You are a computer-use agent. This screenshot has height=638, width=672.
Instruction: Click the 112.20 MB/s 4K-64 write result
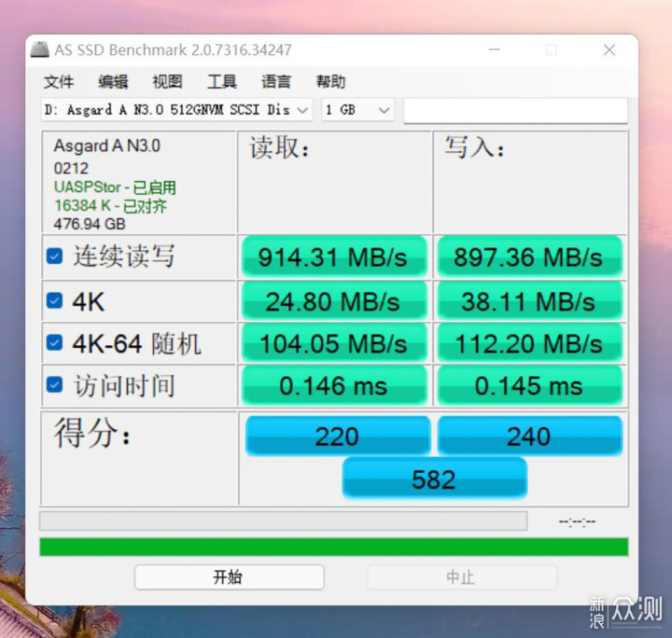point(529,343)
